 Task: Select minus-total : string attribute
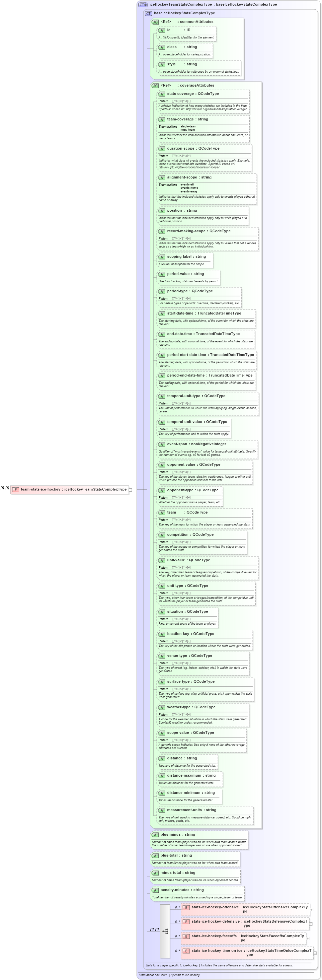coord(178,873)
